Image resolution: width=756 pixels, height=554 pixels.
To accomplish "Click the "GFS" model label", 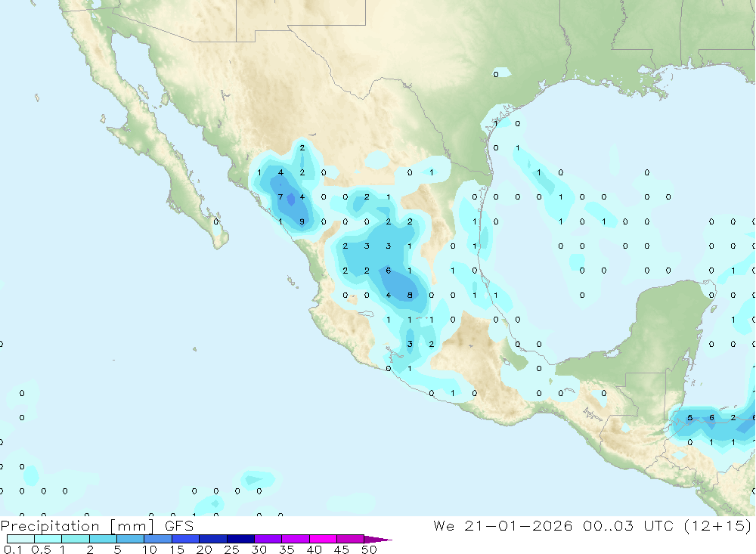I will point(179,525).
